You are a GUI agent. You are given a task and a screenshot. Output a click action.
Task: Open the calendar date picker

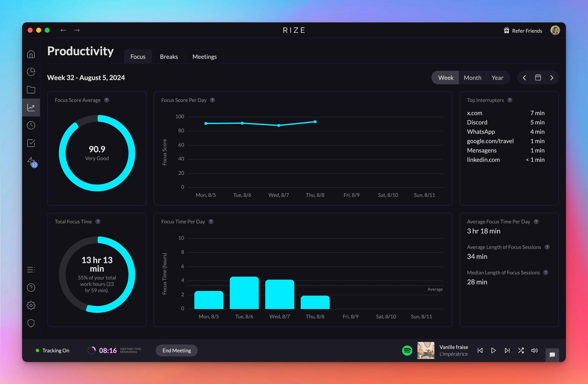click(x=538, y=77)
